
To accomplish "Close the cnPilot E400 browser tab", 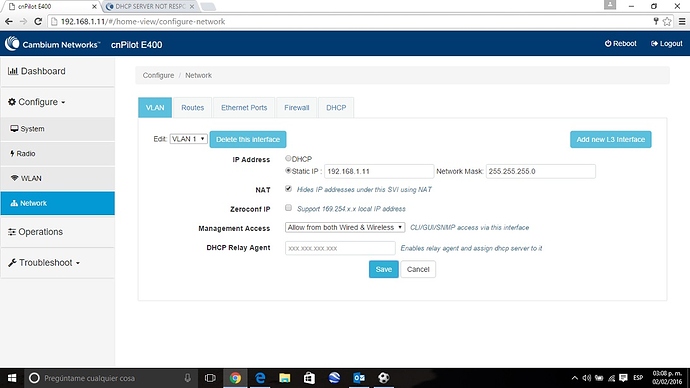I will click(94, 7).
